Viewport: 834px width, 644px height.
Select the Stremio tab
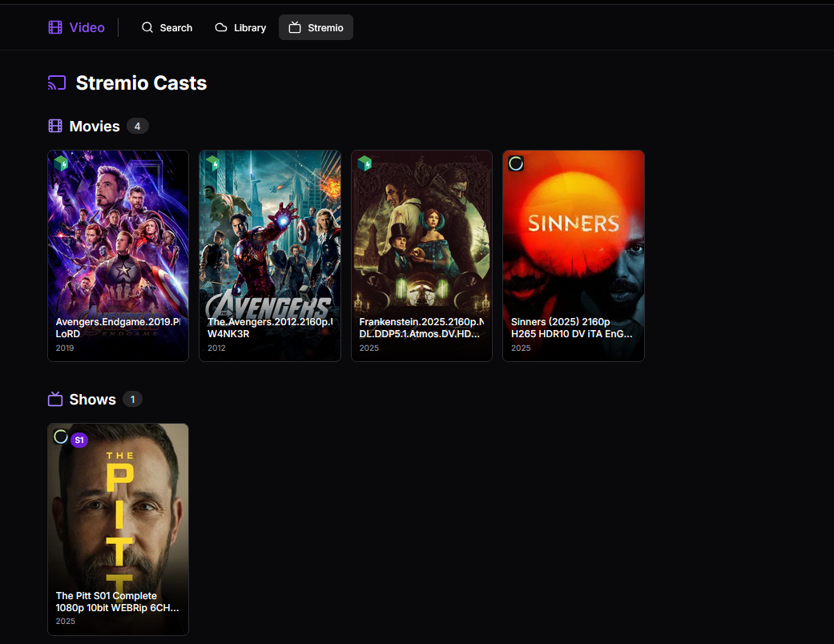[x=316, y=27]
